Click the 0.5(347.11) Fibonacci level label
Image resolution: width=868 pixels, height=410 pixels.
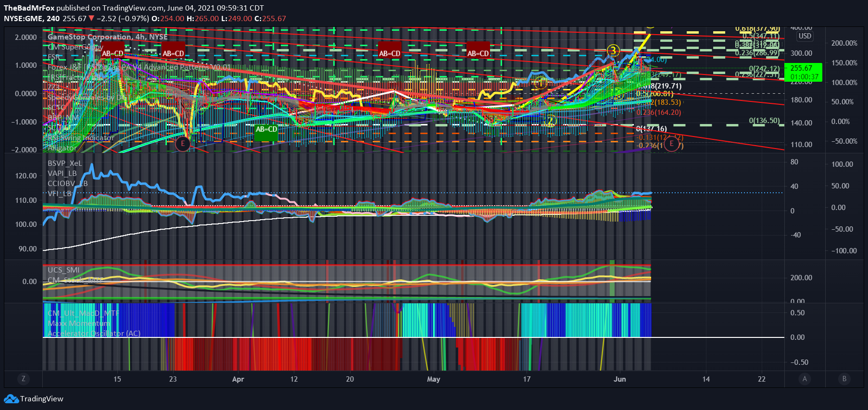tap(761, 36)
